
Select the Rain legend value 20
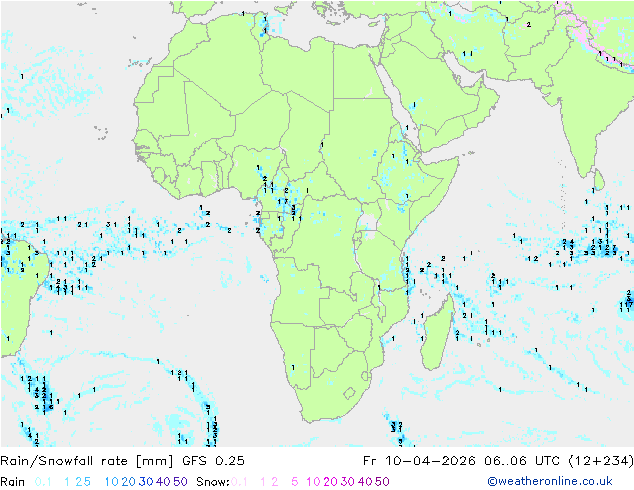[129, 482]
